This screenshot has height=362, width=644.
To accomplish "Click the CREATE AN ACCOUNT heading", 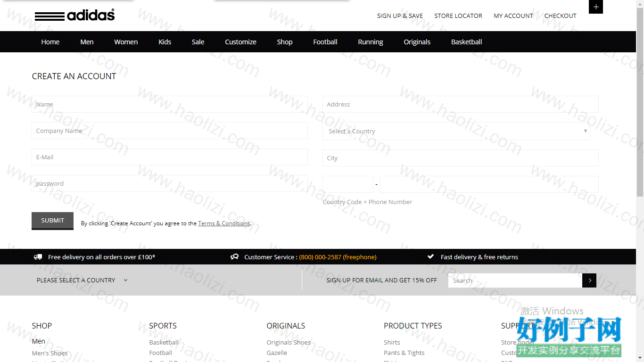I will [74, 76].
